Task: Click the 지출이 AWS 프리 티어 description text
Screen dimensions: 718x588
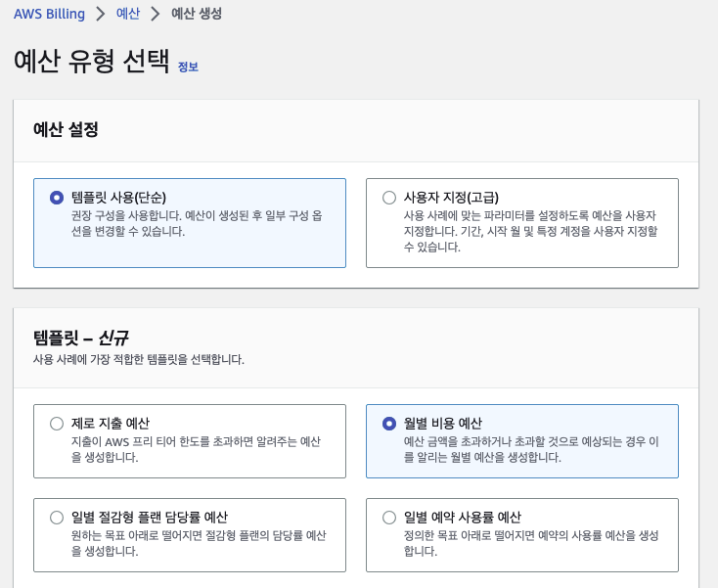Action: 196,449
